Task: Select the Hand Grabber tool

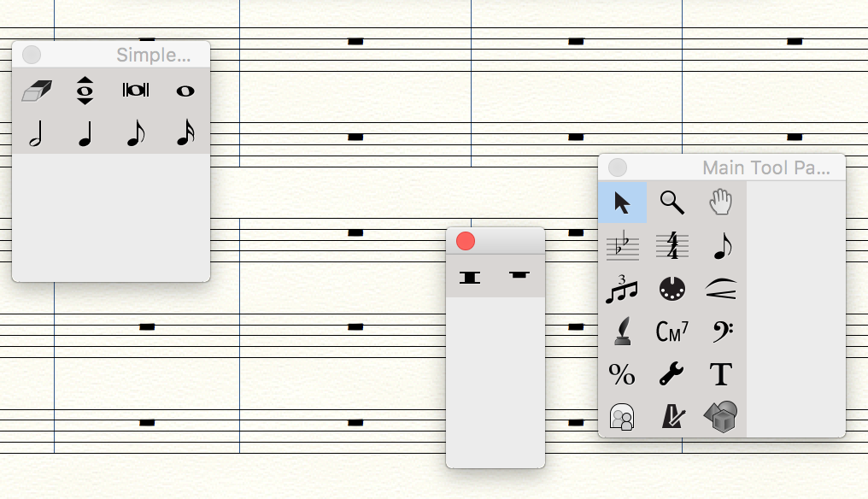Action: click(721, 203)
